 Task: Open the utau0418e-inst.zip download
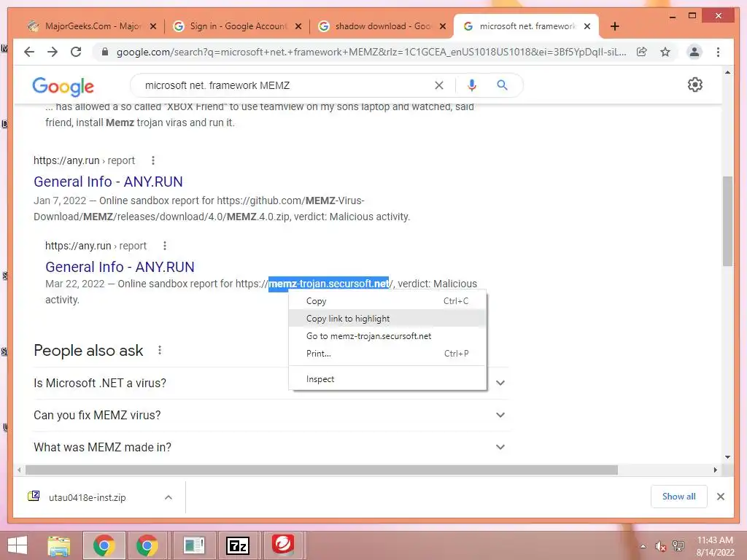tap(87, 497)
